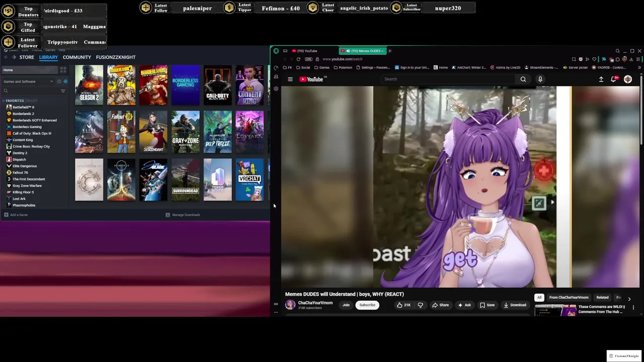This screenshot has height=362, width=644.
Task: Click Steam ready-to-play filter icon
Action: click(x=65, y=81)
